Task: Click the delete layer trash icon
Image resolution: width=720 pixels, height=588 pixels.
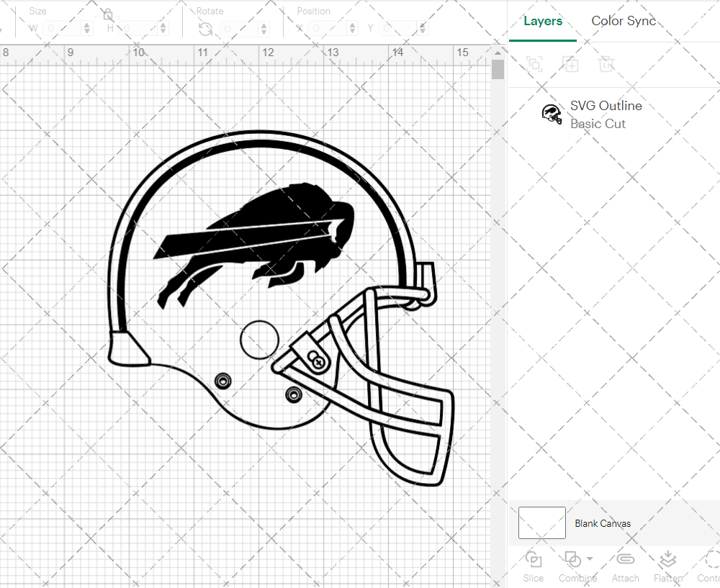Action: pos(607,64)
